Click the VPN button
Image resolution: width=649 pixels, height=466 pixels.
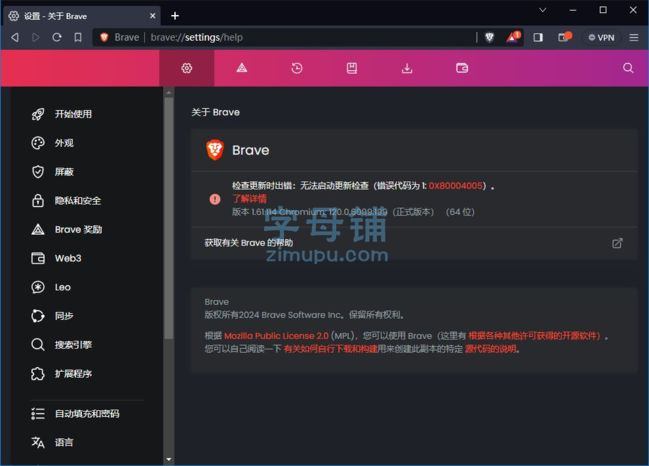(x=601, y=38)
